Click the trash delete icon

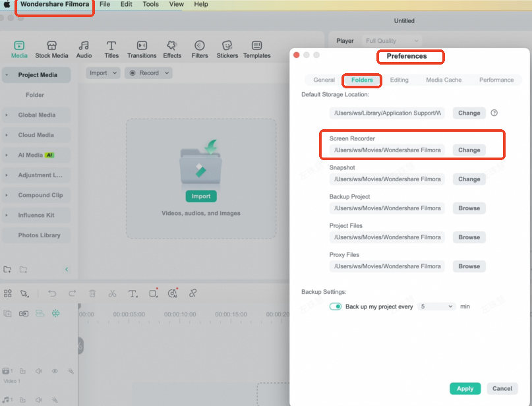pyautogui.click(x=92, y=293)
